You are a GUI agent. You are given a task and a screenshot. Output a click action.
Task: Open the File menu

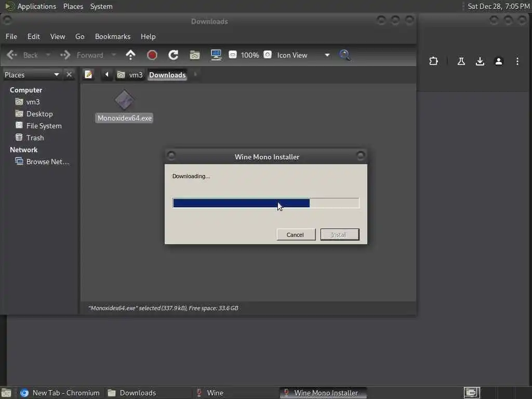(x=11, y=36)
